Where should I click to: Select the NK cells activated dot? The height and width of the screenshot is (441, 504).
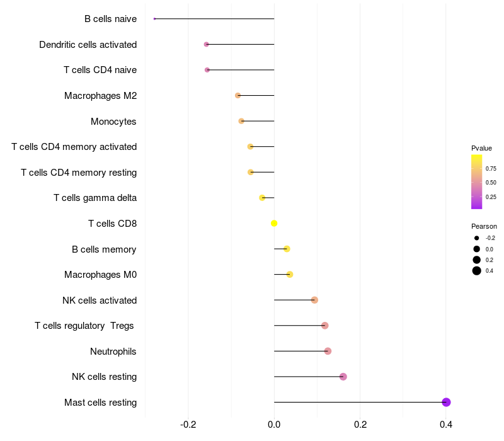coord(314,300)
